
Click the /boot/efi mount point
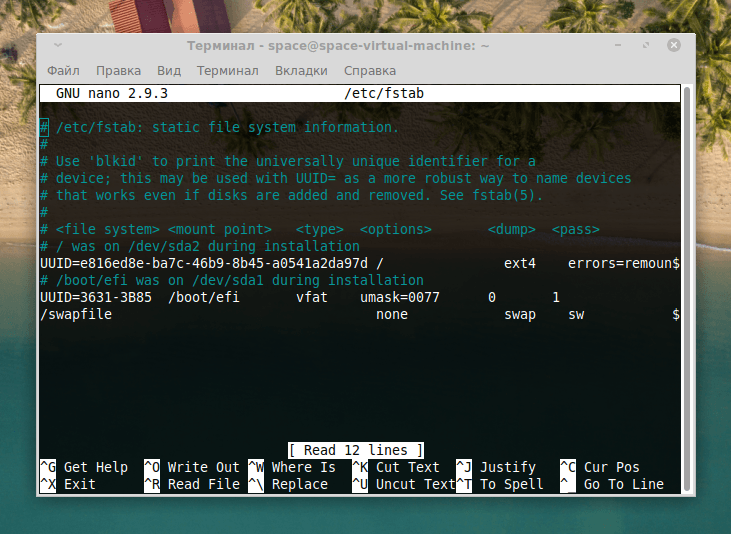pyautogui.click(x=204, y=297)
